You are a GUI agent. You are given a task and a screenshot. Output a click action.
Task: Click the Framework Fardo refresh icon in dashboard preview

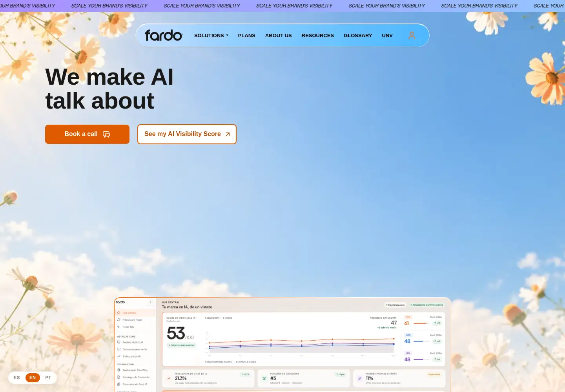click(119, 320)
